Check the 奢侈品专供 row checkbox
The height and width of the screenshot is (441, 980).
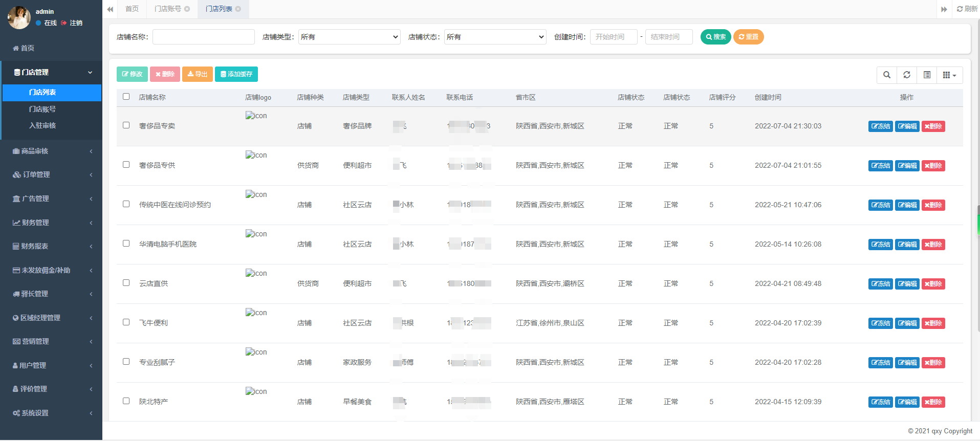pos(126,165)
